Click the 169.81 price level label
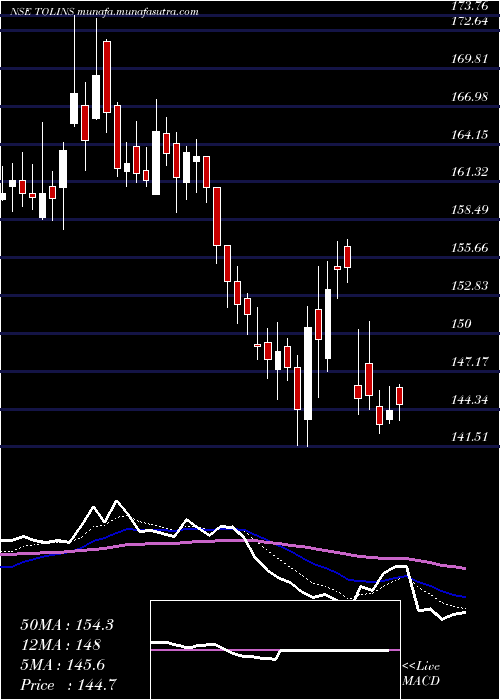The image size is (500, 700). pos(469,58)
